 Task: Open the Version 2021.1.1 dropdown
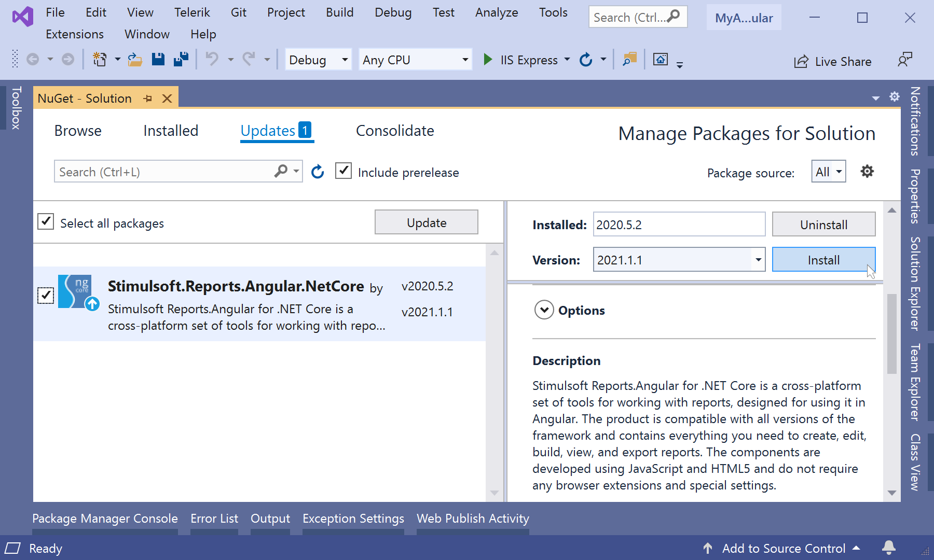[758, 260]
